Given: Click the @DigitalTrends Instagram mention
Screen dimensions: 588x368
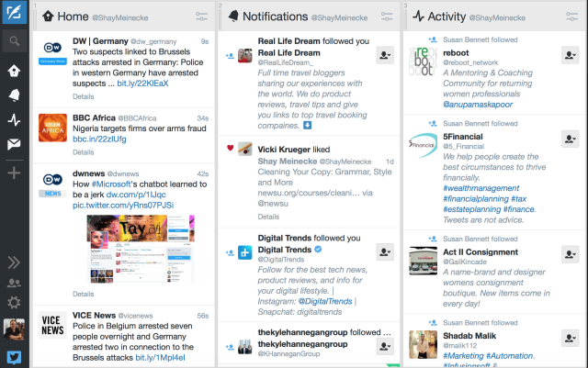Looking at the screenshot, I should tap(325, 301).
